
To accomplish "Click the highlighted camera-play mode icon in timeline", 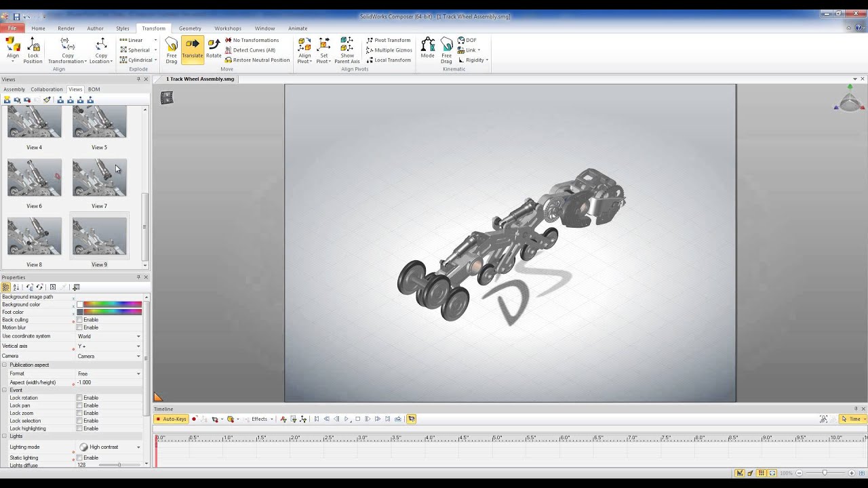I will [412, 419].
